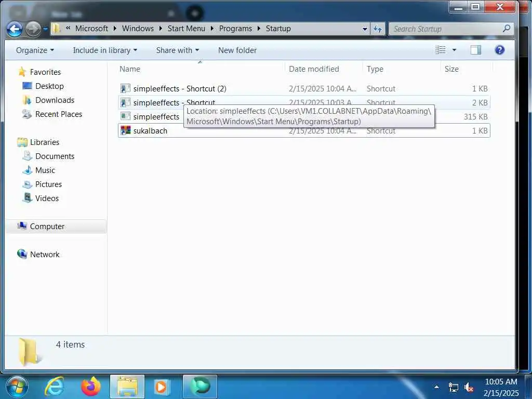
Task: Open the recent pages dropdown beside Forward
Action: [46, 30]
